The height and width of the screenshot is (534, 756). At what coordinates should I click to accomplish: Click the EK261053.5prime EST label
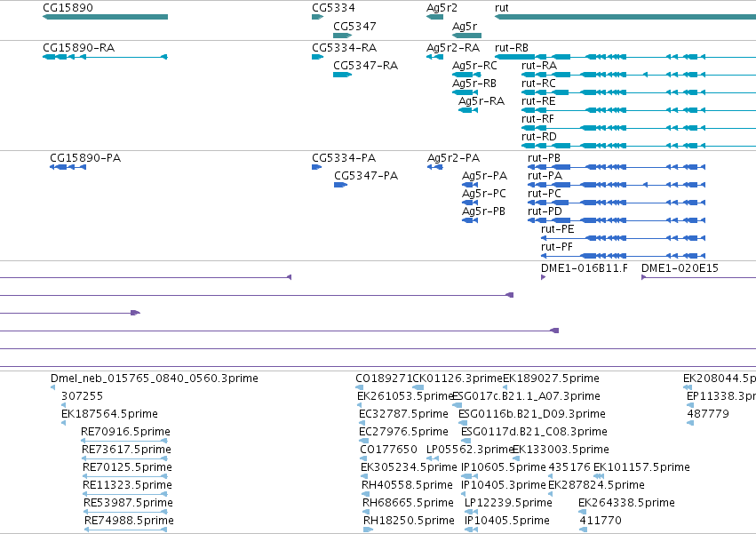(405, 396)
